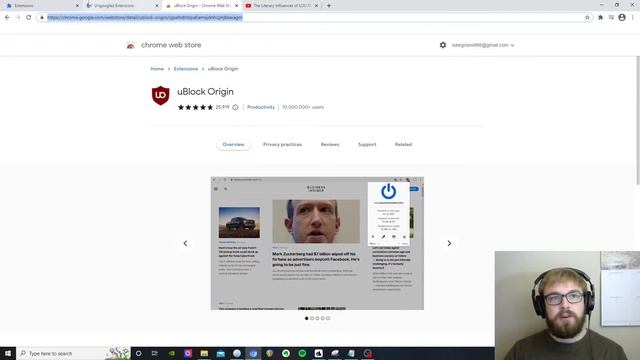The image size is (640, 360).
Task: Open the Privacy practices tab
Action: point(282,144)
